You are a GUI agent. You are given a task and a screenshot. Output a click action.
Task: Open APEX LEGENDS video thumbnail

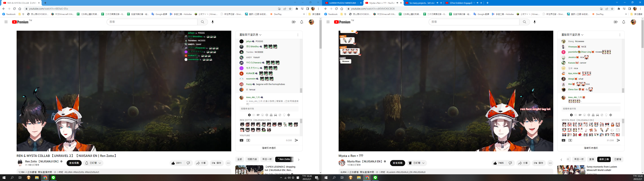click(249, 170)
